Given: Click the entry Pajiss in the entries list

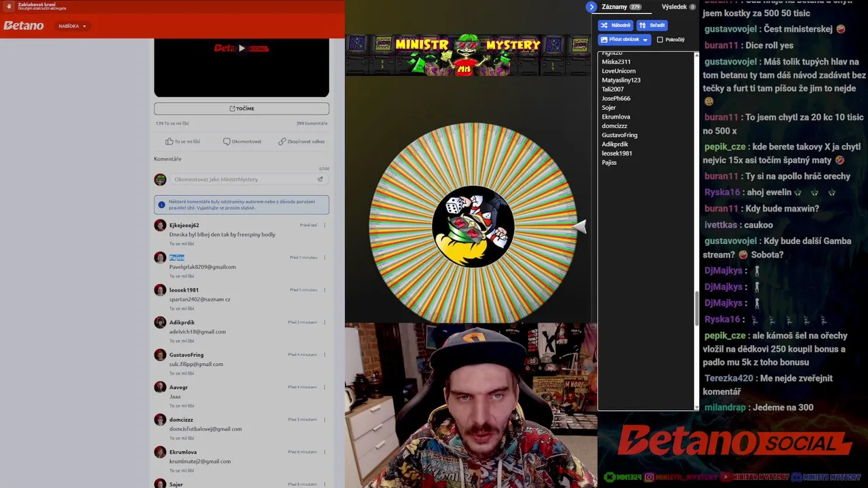Looking at the screenshot, I should point(609,163).
